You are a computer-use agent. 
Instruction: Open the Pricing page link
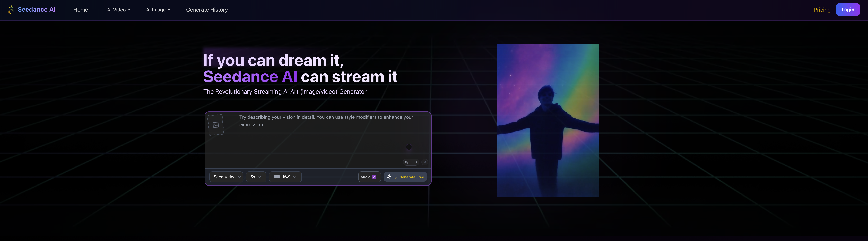click(x=822, y=10)
